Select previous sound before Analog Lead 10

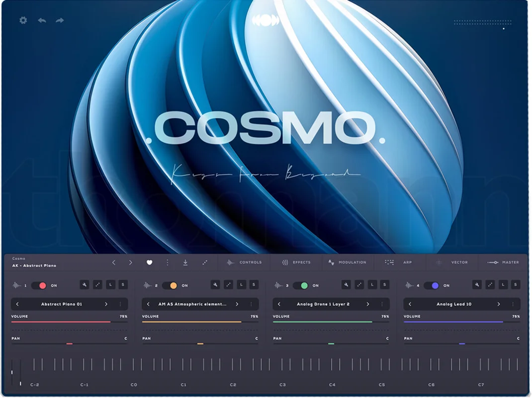410,304
